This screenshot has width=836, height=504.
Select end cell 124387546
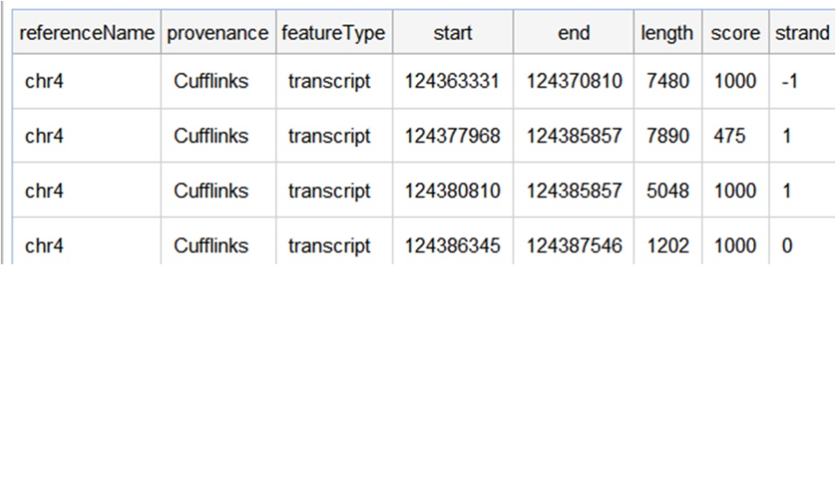tap(573, 245)
